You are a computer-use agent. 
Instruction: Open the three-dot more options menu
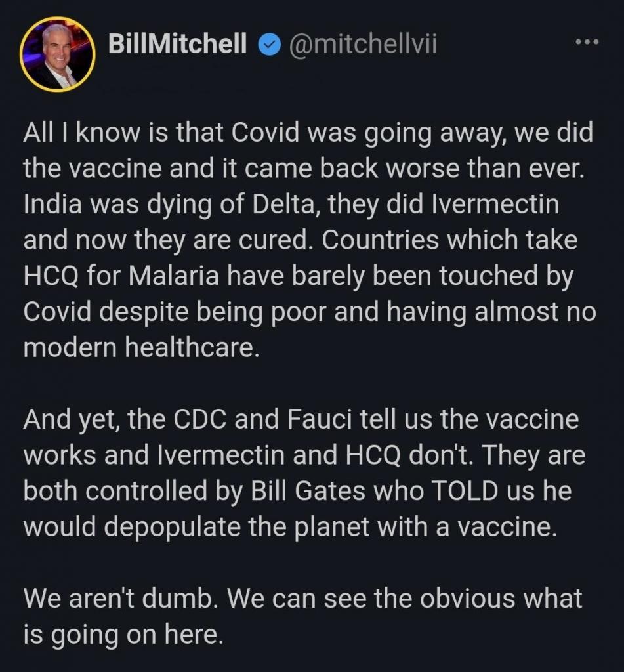tap(587, 43)
